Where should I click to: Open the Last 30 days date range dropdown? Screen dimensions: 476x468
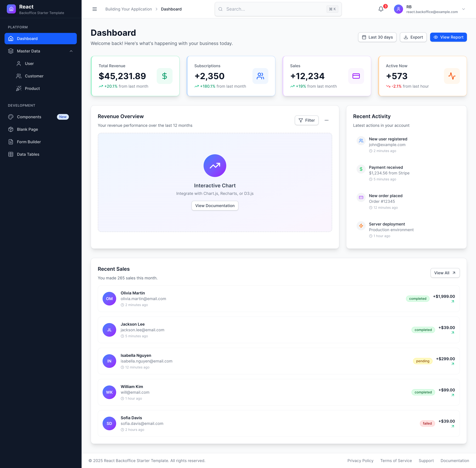[x=377, y=37]
